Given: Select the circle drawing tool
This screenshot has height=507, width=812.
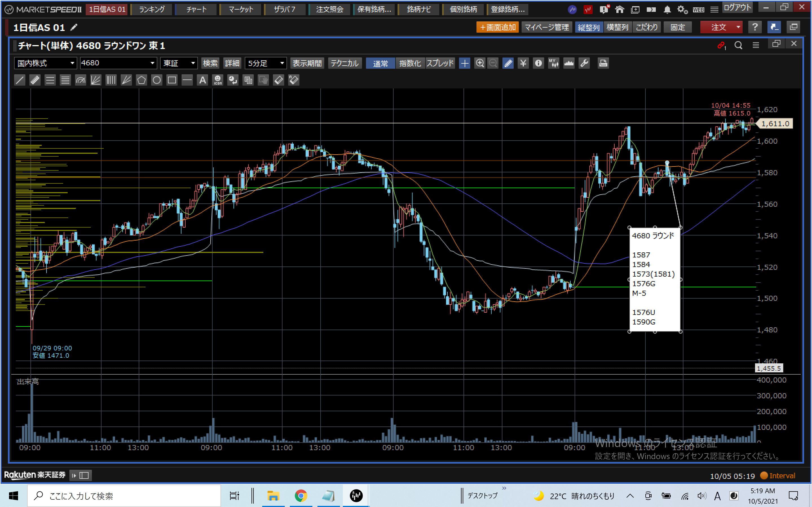Looking at the screenshot, I should [x=157, y=80].
